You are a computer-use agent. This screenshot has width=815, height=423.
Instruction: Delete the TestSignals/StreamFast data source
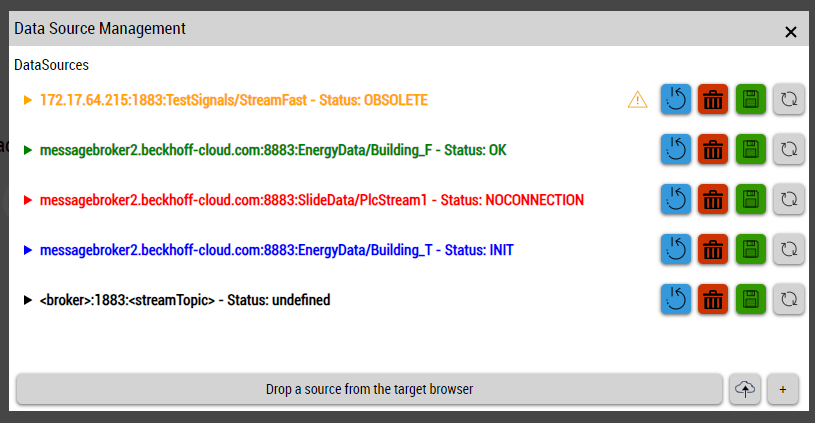pyautogui.click(x=713, y=99)
